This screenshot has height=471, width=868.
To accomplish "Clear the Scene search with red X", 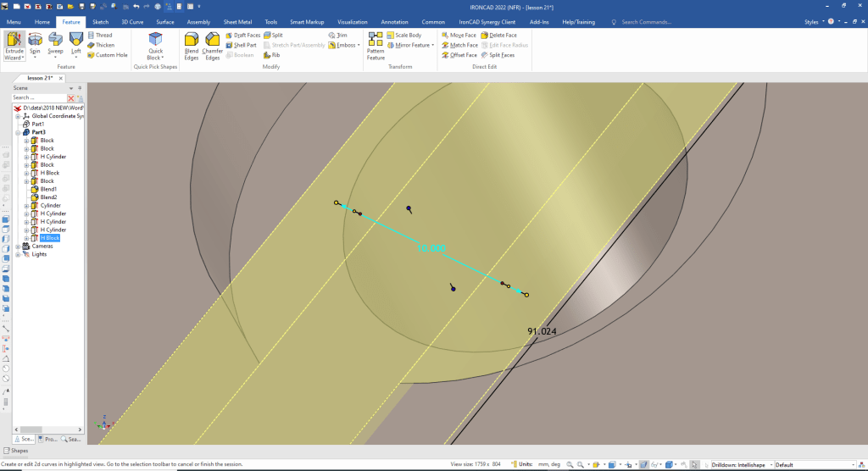I will [x=71, y=98].
